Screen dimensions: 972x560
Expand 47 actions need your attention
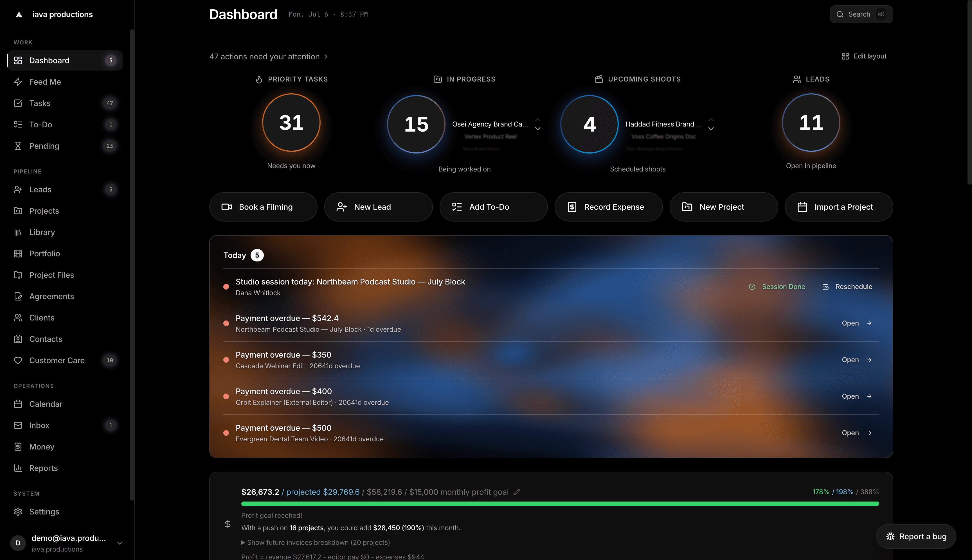tap(269, 57)
